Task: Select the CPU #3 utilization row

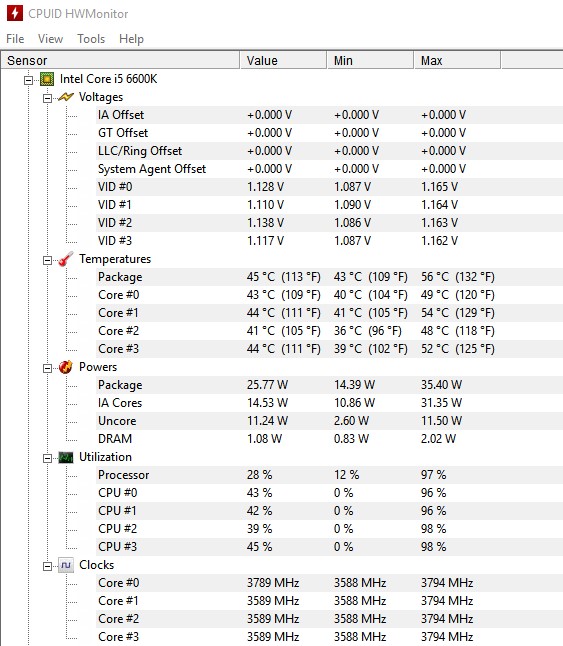Action: 329,547
